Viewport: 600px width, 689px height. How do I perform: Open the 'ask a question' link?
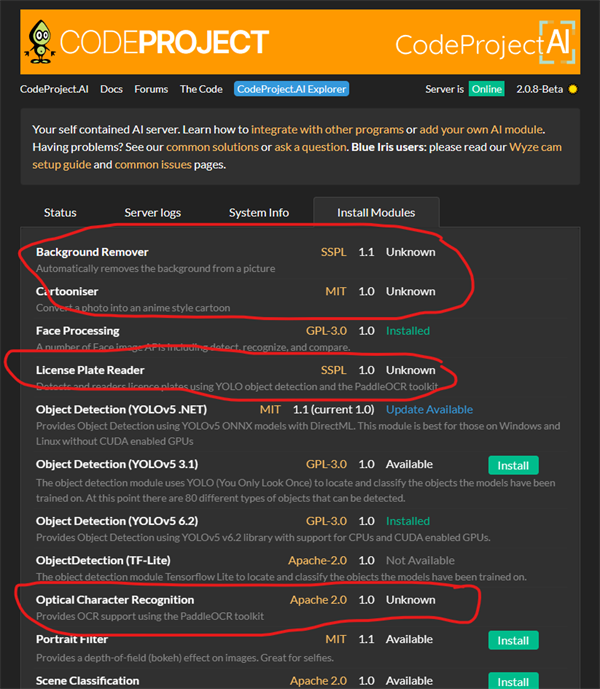click(311, 147)
